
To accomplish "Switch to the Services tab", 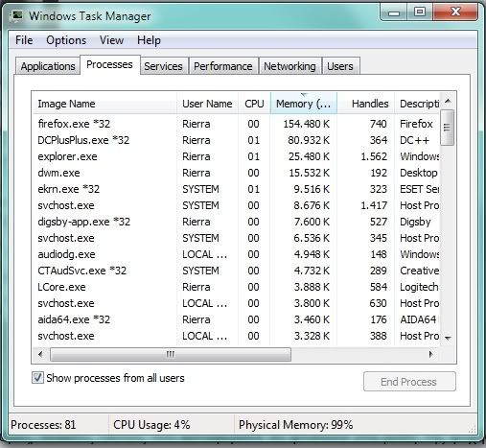I will (x=163, y=66).
